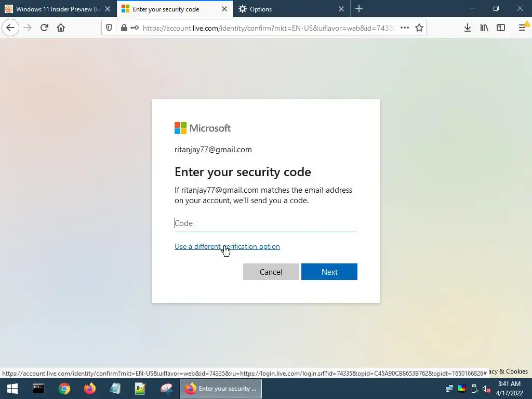The height and width of the screenshot is (399, 532).
Task: Click the blue Next button
Action: 329,272
